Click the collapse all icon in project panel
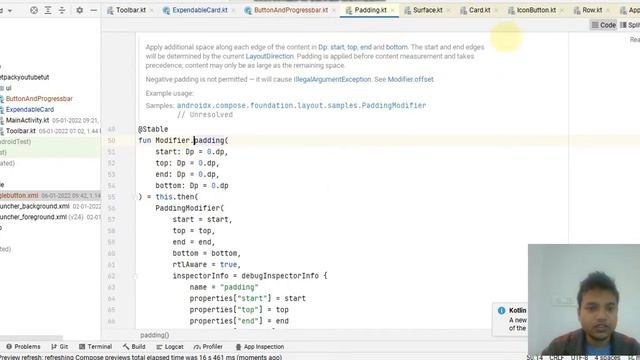This screenshot has width=640, height=360. click(62, 10)
